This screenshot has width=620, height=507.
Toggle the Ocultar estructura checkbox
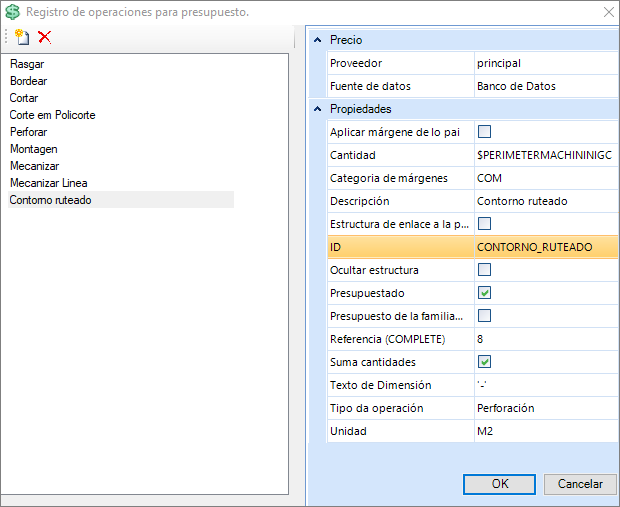[485, 270]
